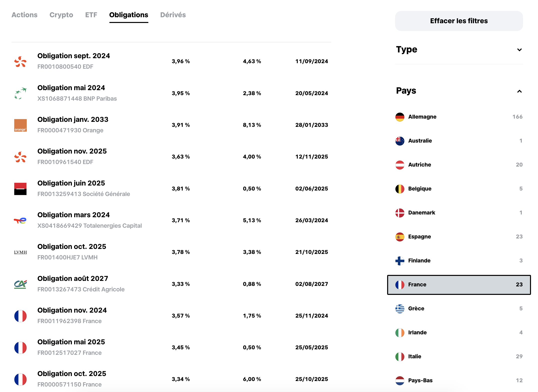Switch to the Crypto tab

(x=61, y=15)
